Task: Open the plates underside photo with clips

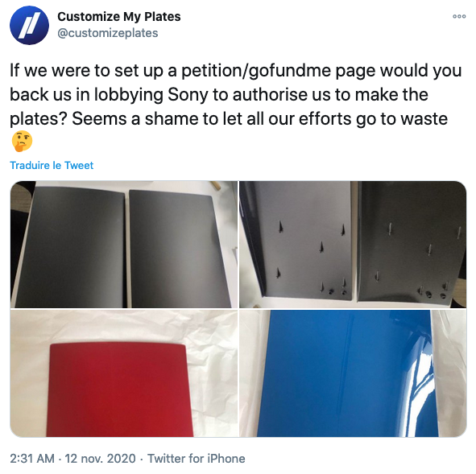Action: pyautogui.click(x=353, y=245)
